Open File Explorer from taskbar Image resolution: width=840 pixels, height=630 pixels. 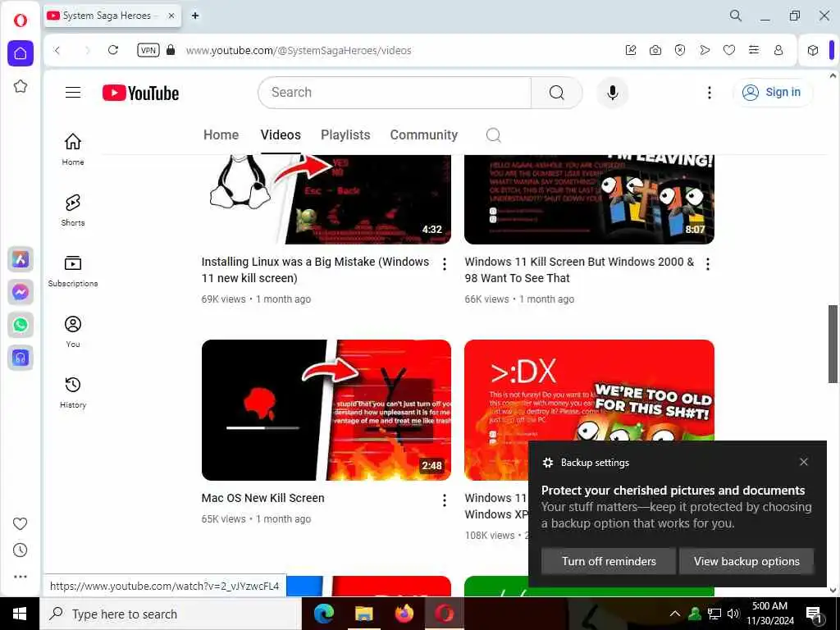(x=363, y=614)
